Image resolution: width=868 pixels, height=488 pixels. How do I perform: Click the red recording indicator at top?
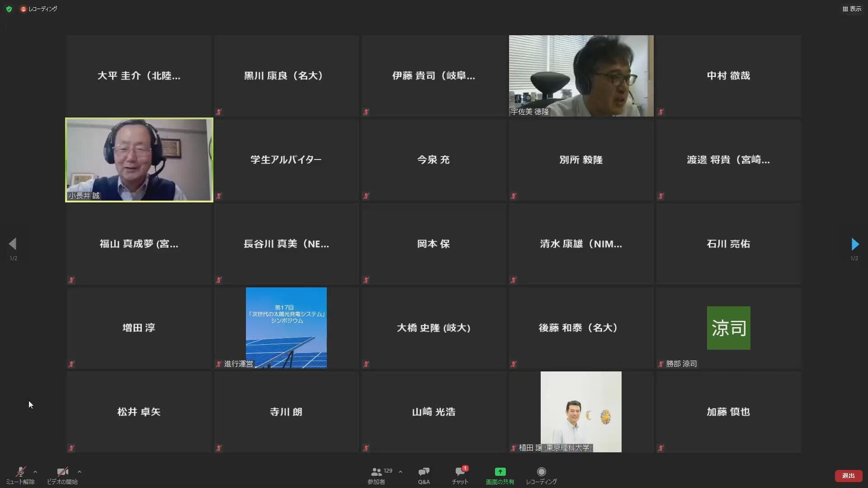(24, 9)
